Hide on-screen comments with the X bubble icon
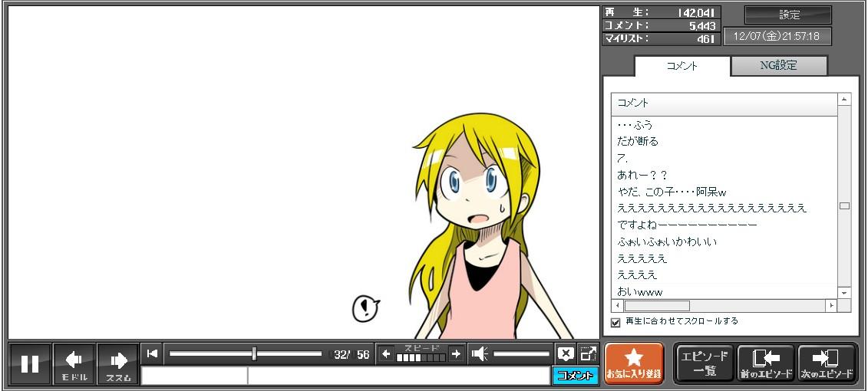The width and height of the screenshot is (868, 391). pos(566,353)
